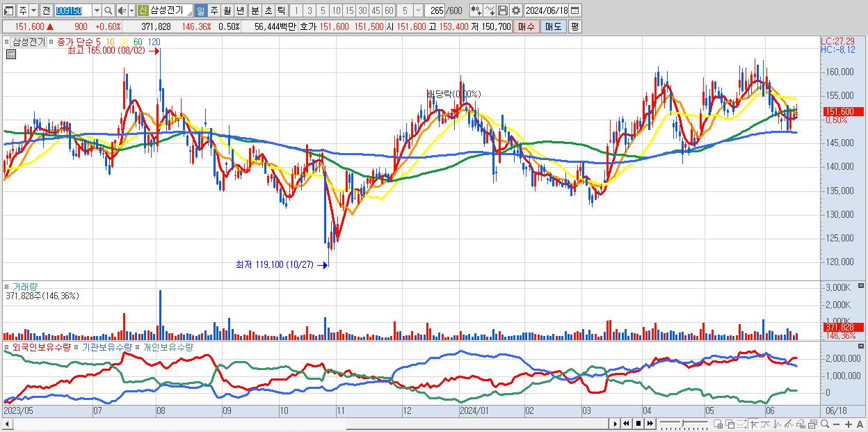Select the 3 interval button
Image resolution: width=868 pixels, height=432 pixels.
(310, 10)
